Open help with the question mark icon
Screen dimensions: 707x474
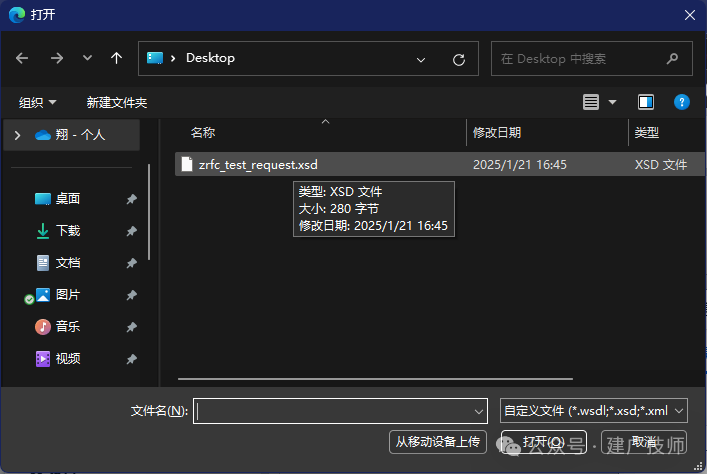coord(681,102)
